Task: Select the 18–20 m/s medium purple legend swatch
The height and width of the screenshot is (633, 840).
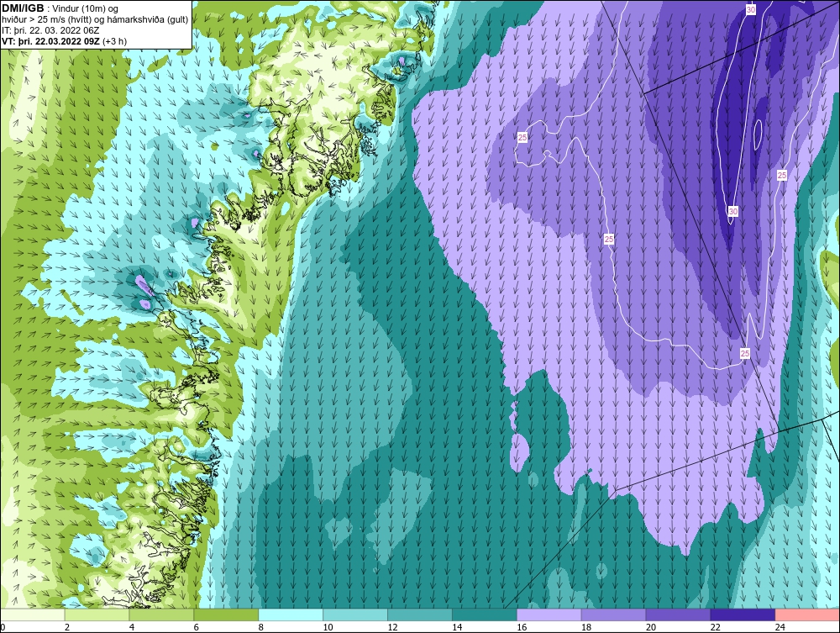Action: point(613,615)
